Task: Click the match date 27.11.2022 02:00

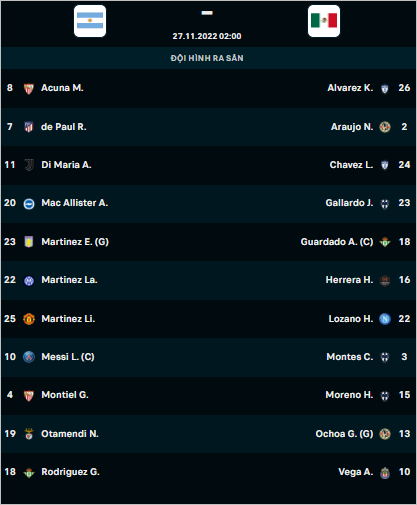Action: point(207,36)
